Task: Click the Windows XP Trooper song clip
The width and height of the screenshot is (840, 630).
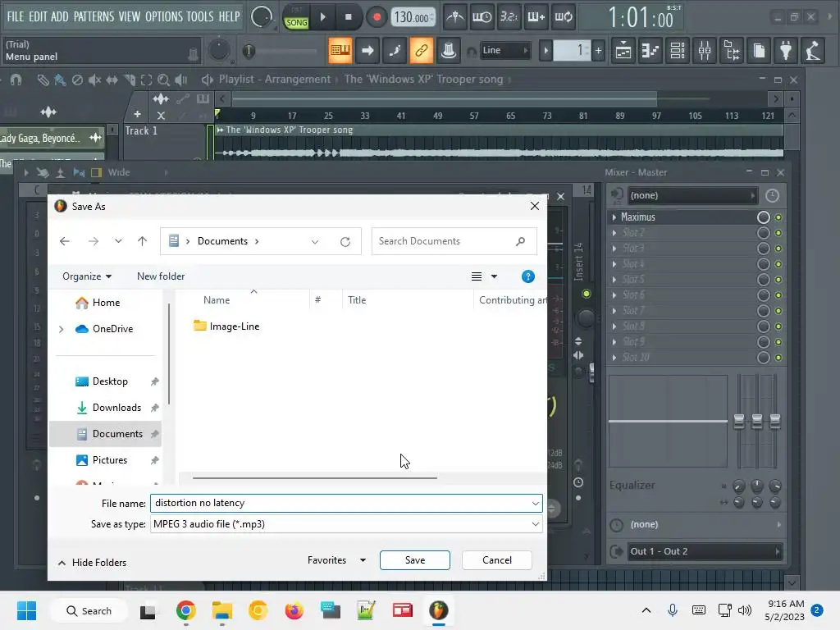Action: (x=499, y=141)
